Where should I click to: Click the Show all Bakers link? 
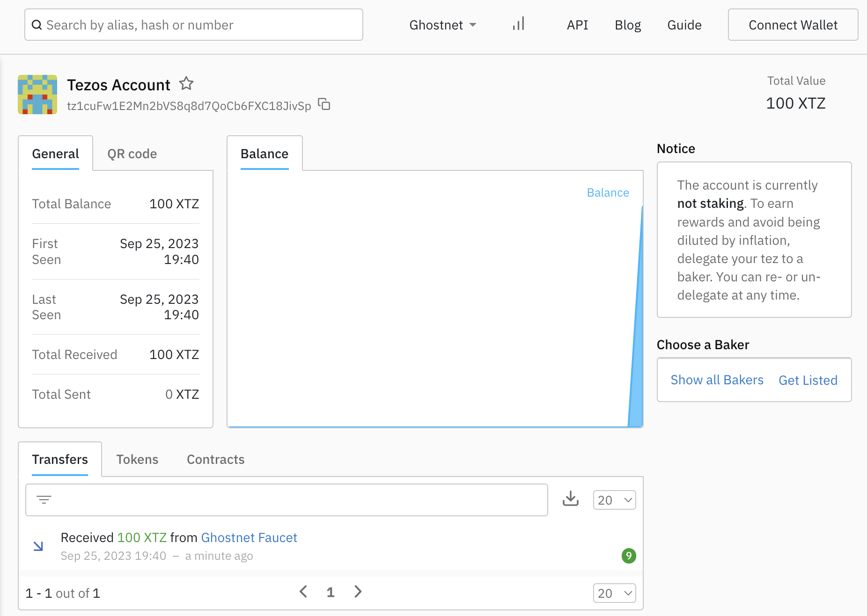click(x=717, y=380)
